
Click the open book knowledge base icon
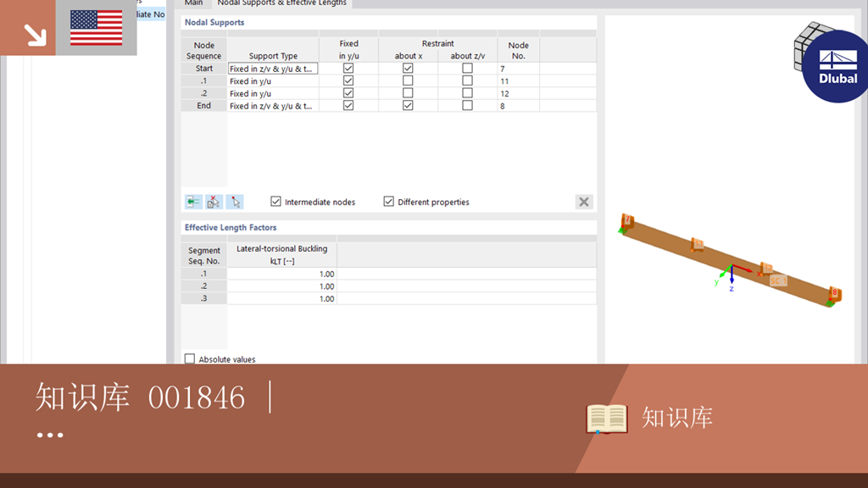pyautogui.click(x=607, y=419)
